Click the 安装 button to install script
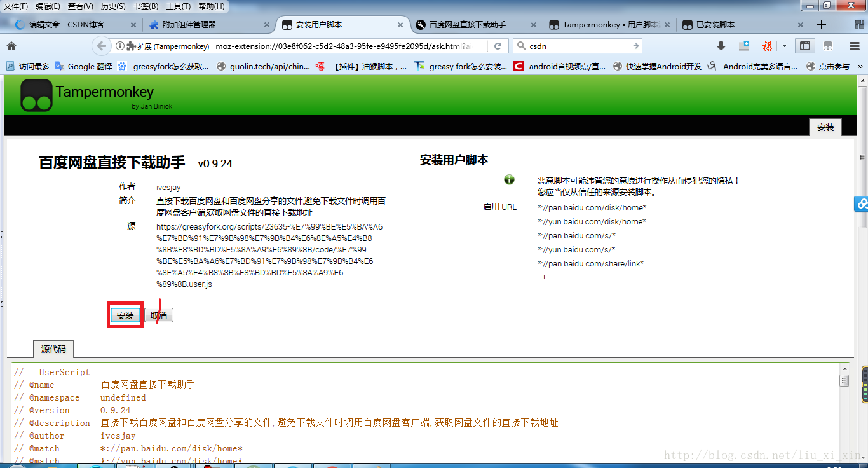Viewport: 868px width, 468px height. tap(126, 315)
